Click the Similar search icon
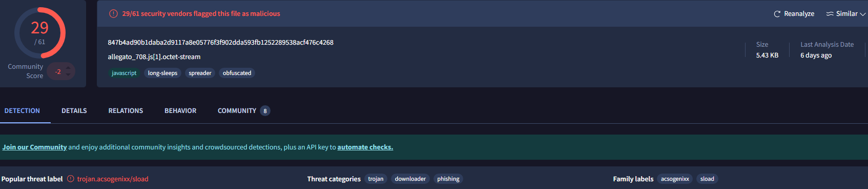868x189 pixels. tap(830, 14)
